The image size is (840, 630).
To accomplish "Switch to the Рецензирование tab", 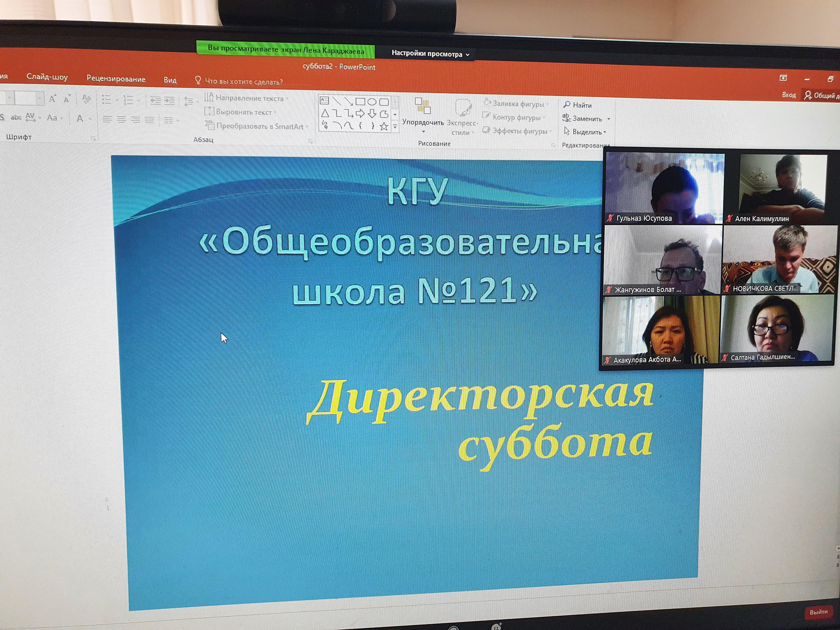I will [x=116, y=79].
